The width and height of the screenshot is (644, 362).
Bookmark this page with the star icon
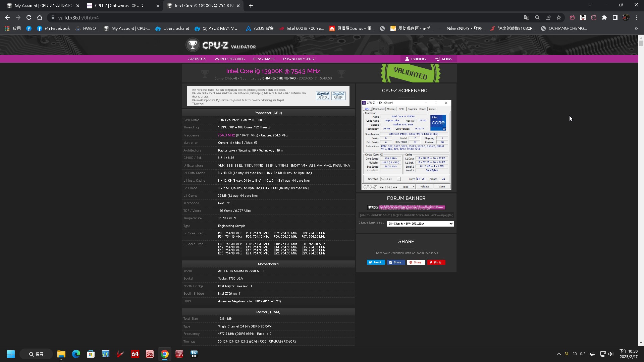coord(559,17)
